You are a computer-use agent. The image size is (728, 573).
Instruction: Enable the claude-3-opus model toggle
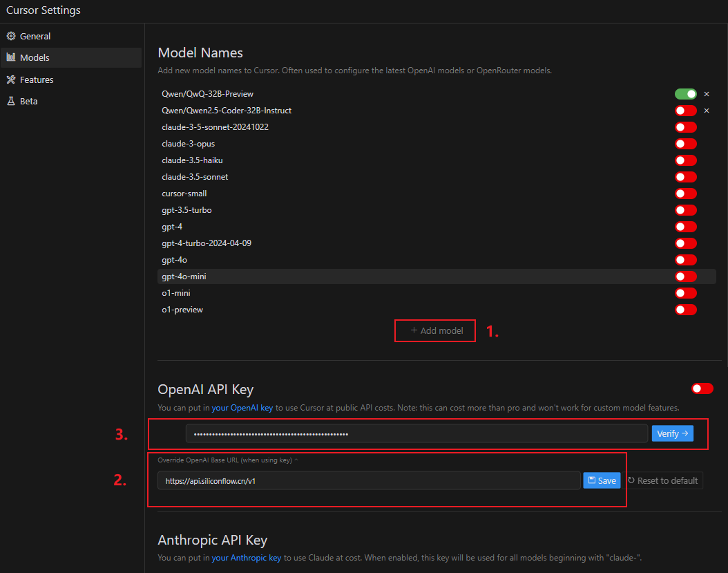tap(685, 144)
